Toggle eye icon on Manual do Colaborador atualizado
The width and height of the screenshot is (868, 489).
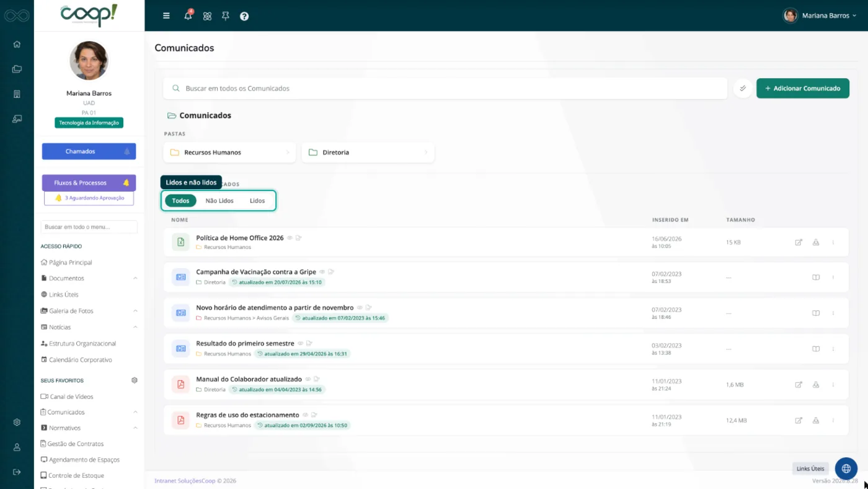[x=308, y=379]
